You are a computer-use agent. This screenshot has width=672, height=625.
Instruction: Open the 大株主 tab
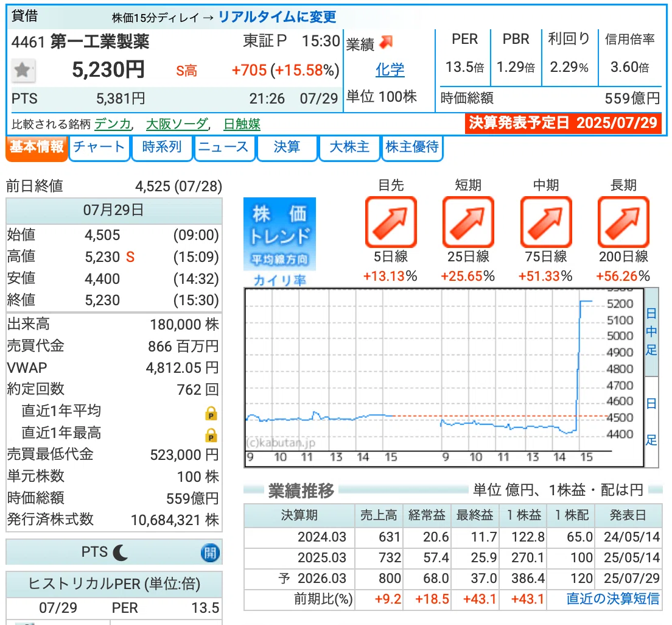(349, 147)
